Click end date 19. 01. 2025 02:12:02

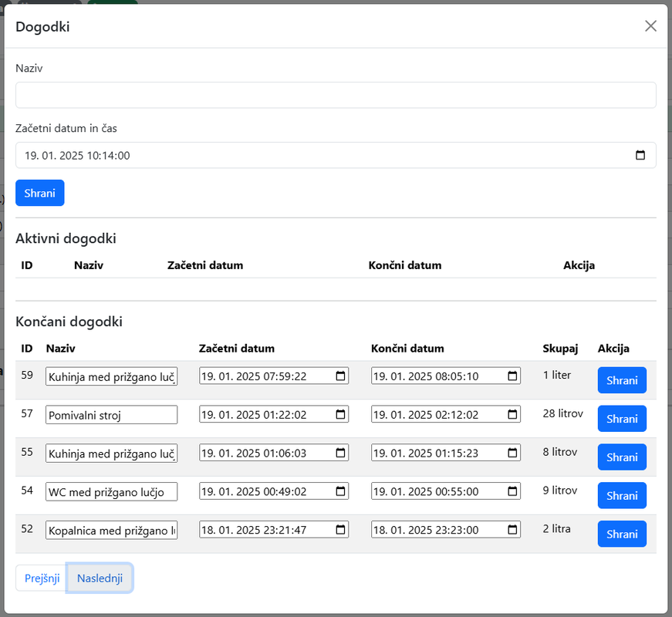446,414
